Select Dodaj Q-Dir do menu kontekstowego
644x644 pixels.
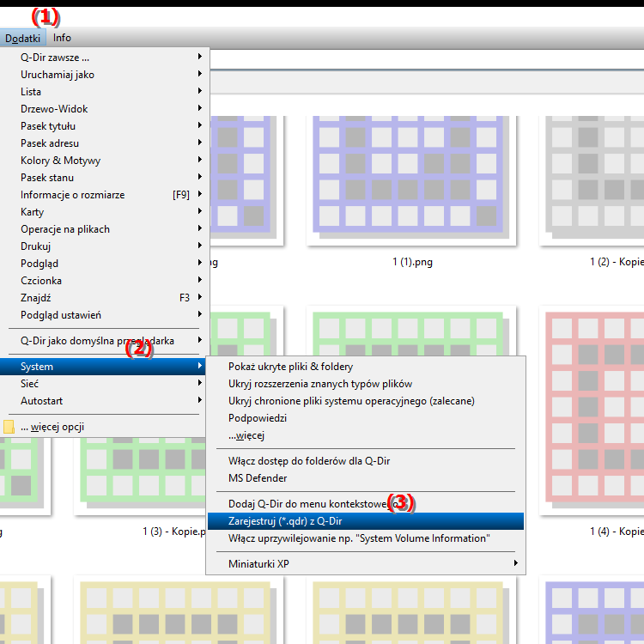pos(366,504)
